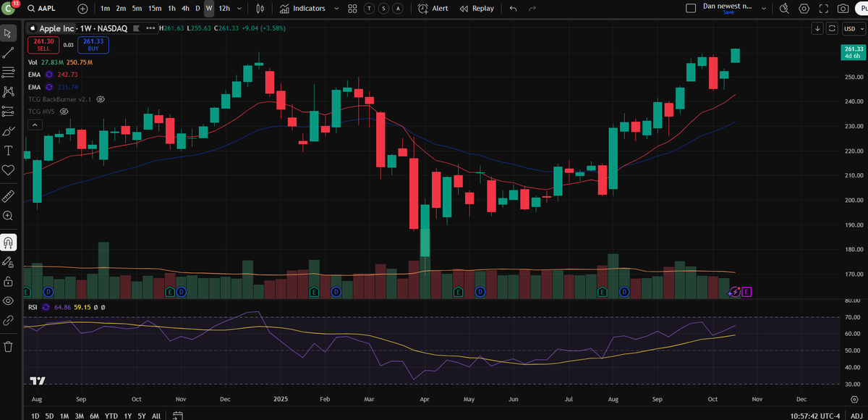Open the USD currency dropdown

point(854,28)
